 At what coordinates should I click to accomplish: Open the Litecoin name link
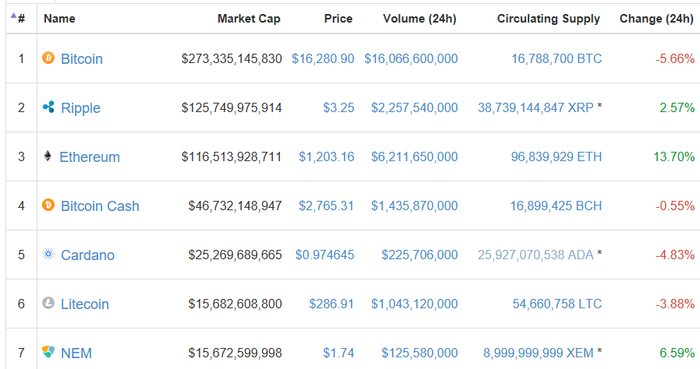(85, 304)
